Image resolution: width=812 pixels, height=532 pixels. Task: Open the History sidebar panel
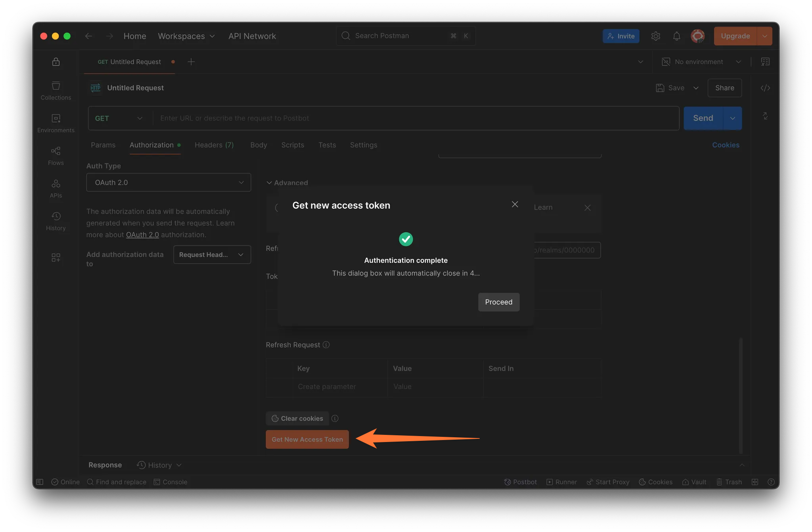(x=56, y=221)
